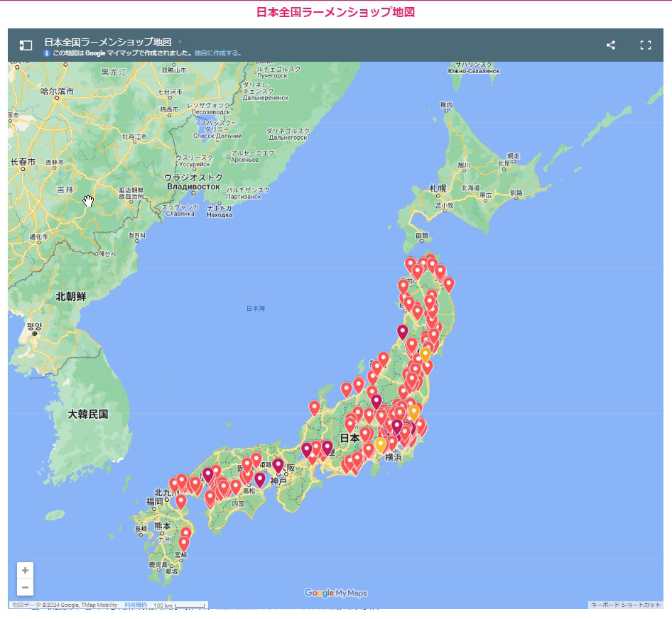The image size is (672, 619).
Task: Zoom out with the minus button
Action: pyautogui.click(x=26, y=587)
